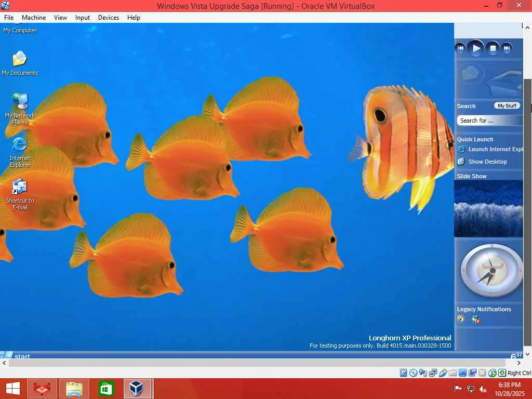Image resolution: width=532 pixels, height=399 pixels.
Task: Open the Devices menu
Action: pyautogui.click(x=109, y=18)
